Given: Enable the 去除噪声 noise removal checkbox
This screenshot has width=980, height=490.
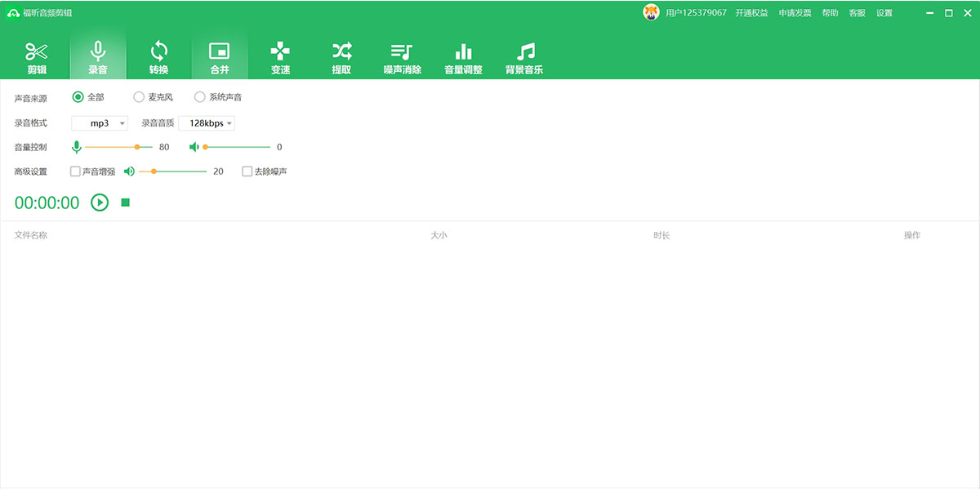Looking at the screenshot, I should [247, 171].
